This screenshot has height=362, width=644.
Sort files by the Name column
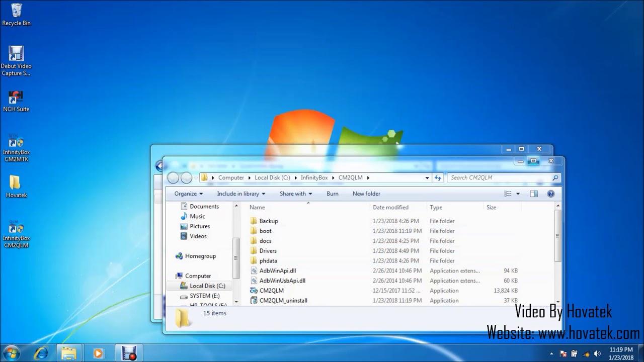click(x=307, y=207)
